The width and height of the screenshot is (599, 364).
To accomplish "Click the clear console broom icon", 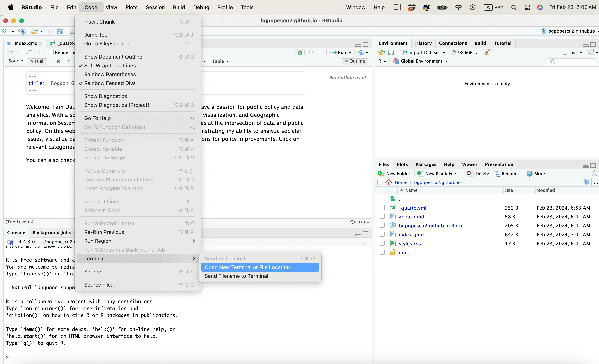I will (366, 242).
